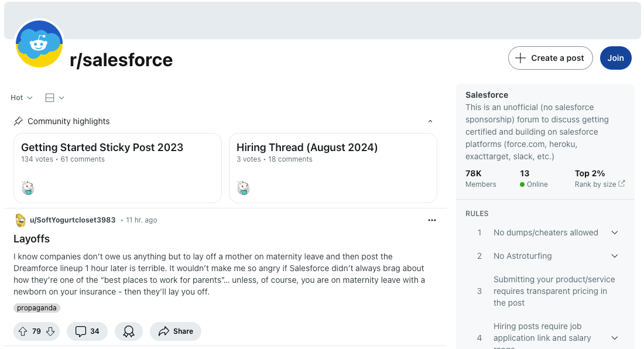Click the Salesforce sidebar heading
Viewport: 644px width, 349px height.
pyautogui.click(x=487, y=95)
